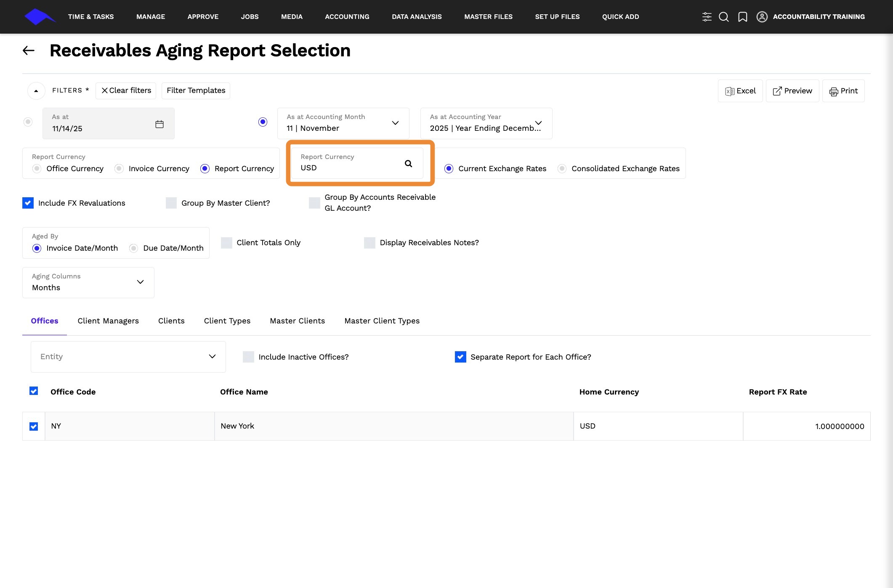Click the back arrow icon
Image resolution: width=893 pixels, height=588 pixels.
[x=29, y=51]
